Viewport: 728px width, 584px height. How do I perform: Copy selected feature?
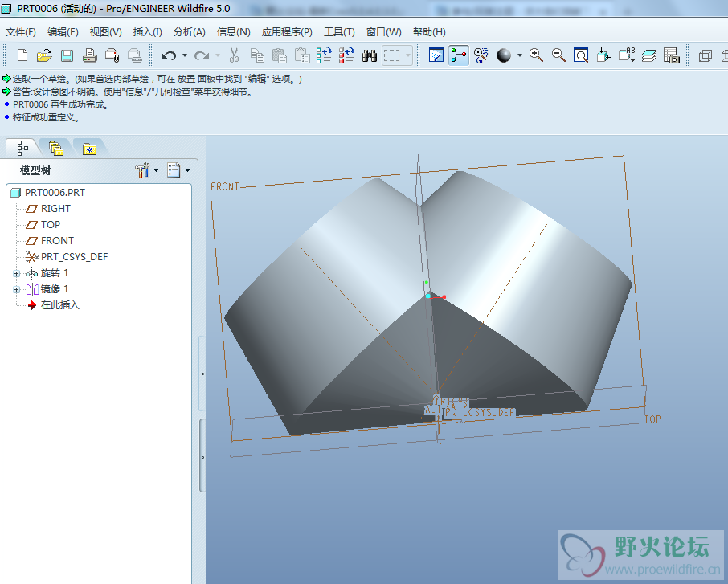tap(257, 55)
